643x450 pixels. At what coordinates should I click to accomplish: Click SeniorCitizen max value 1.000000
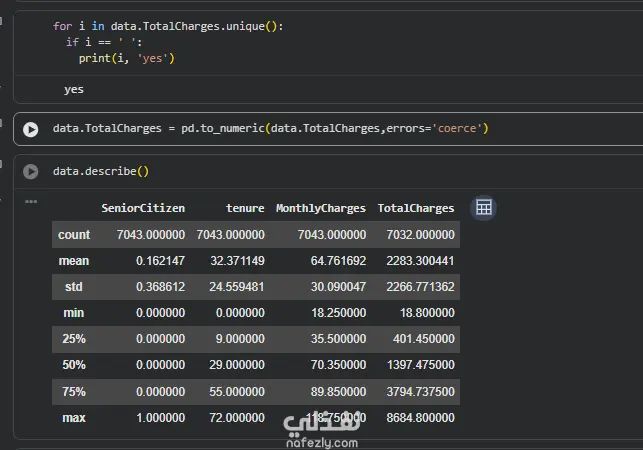click(160, 418)
